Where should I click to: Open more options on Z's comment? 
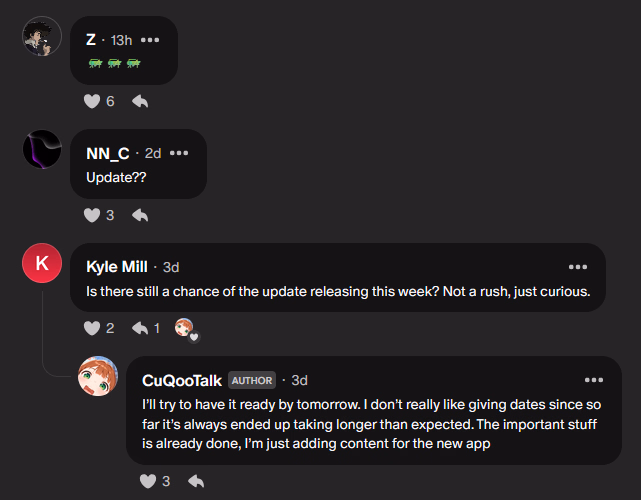(150, 40)
